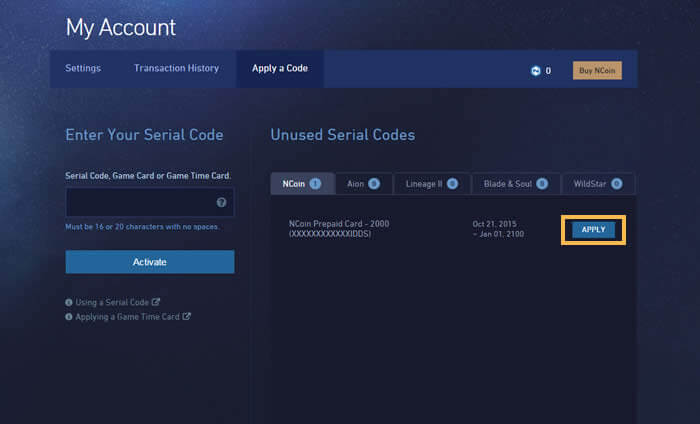Click the NCoin tab count badge
This screenshot has width=700, height=424.
(x=315, y=183)
